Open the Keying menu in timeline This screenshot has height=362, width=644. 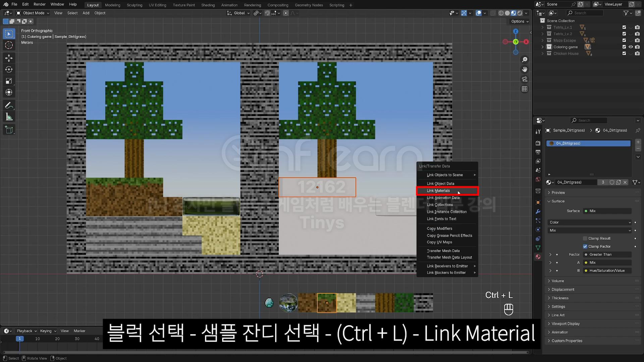(48, 331)
